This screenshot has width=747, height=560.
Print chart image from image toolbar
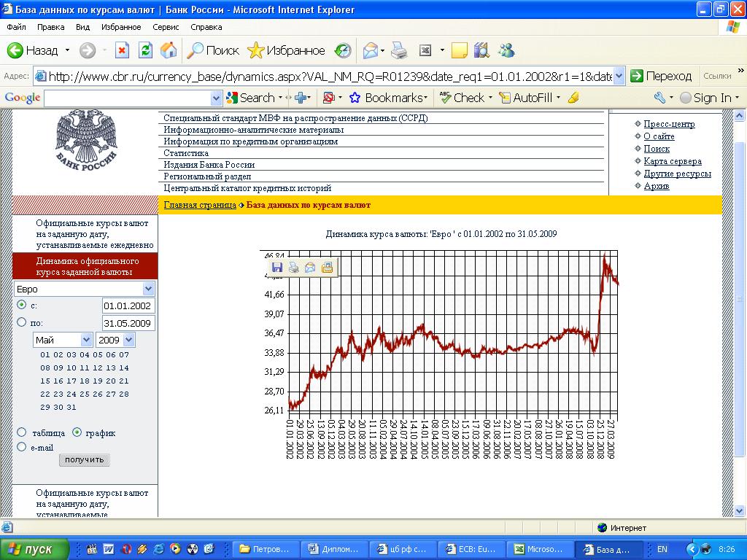(293, 268)
